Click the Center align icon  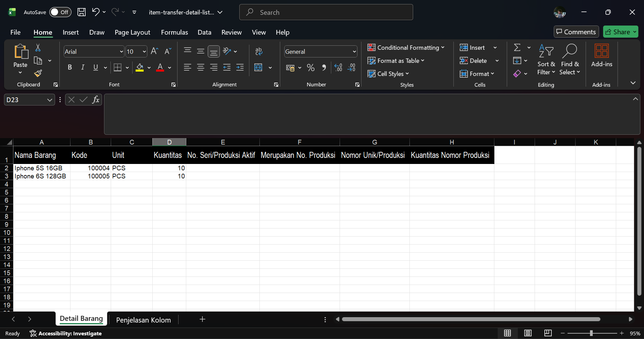coord(201,68)
